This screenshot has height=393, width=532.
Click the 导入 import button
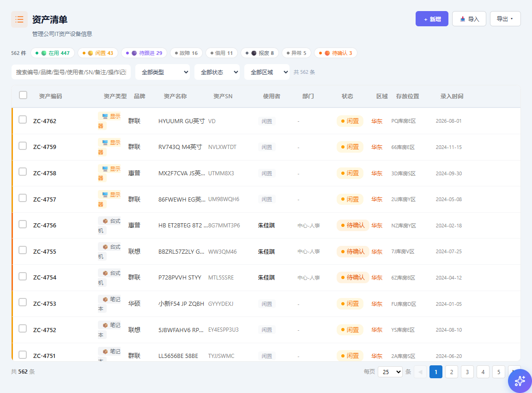tap(469, 18)
